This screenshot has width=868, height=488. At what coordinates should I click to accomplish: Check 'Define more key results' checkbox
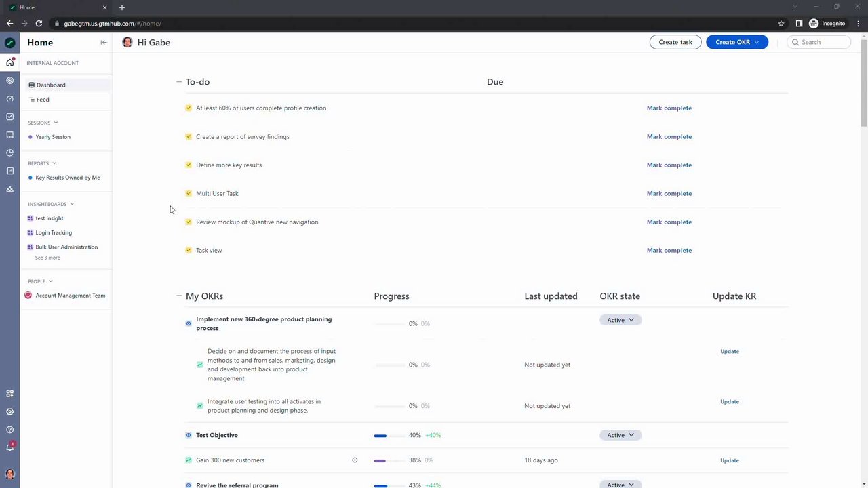[189, 165]
